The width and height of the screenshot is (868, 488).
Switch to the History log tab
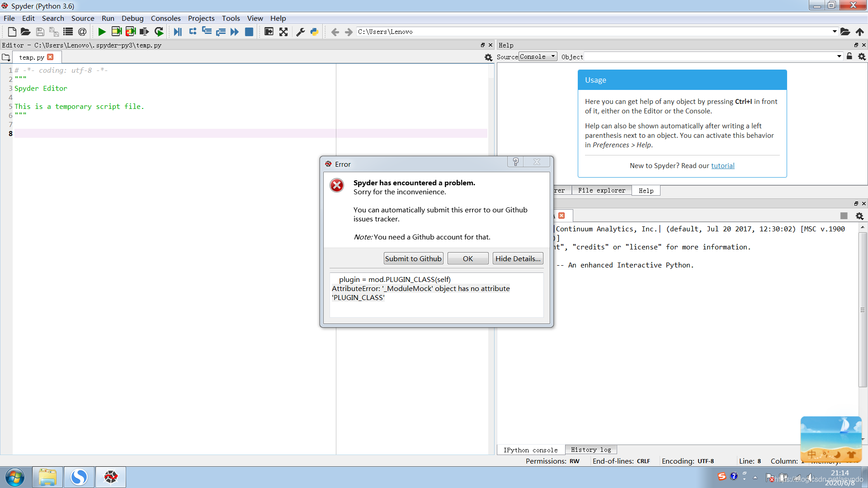(x=590, y=450)
